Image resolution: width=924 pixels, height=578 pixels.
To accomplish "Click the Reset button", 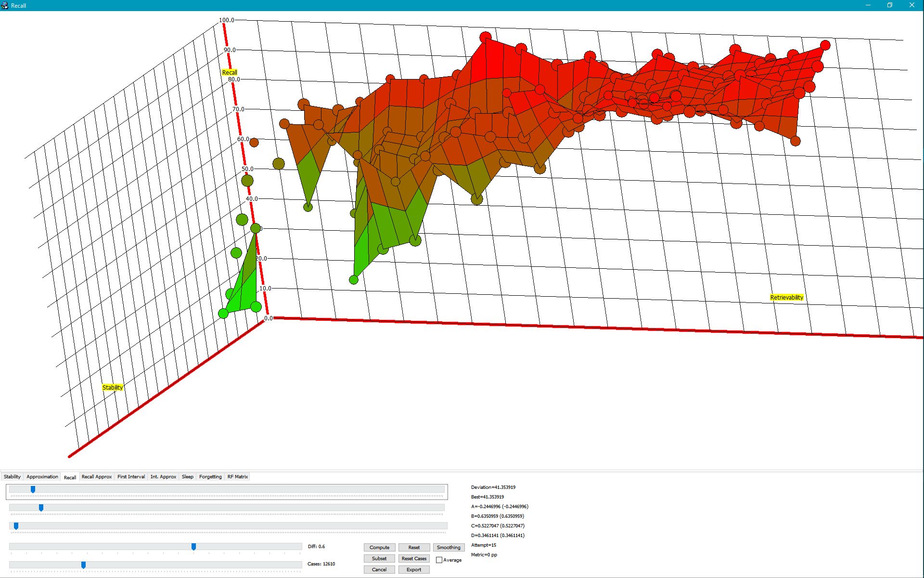I will [x=414, y=547].
